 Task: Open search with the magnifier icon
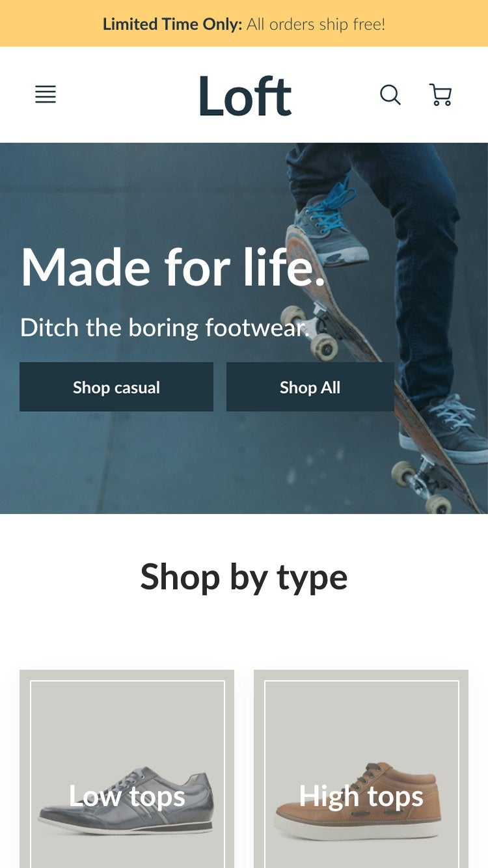(x=390, y=95)
